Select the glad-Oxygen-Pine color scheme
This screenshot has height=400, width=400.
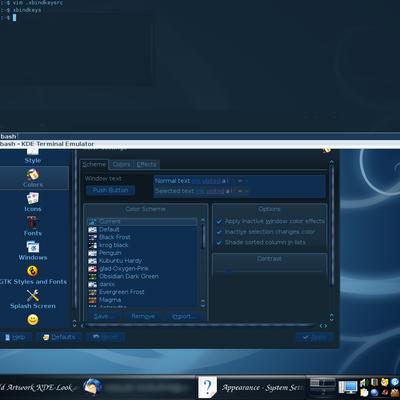point(142,268)
